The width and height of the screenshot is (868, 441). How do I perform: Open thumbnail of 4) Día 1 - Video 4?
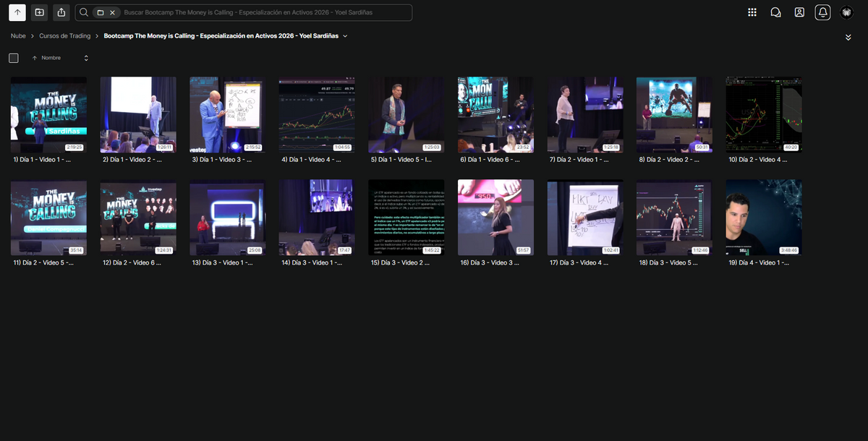click(x=317, y=115)
